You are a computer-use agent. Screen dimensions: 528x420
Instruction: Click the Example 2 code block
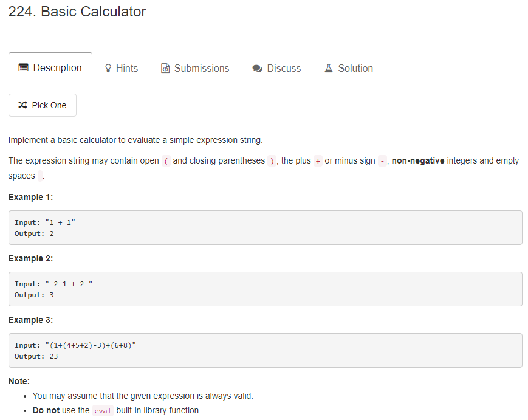(265, 289)
